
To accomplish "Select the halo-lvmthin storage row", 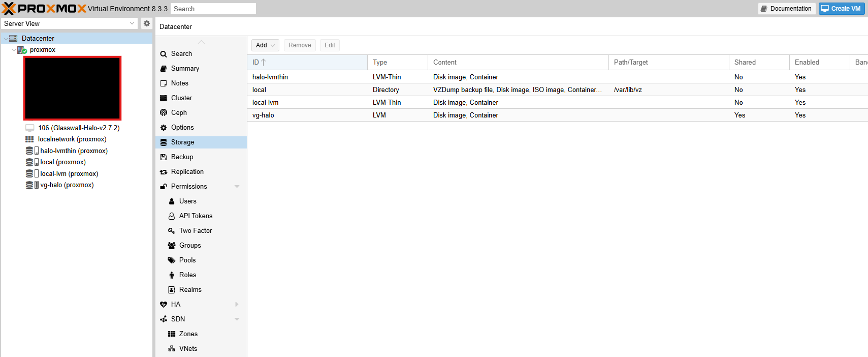I will tap(557, 77).
